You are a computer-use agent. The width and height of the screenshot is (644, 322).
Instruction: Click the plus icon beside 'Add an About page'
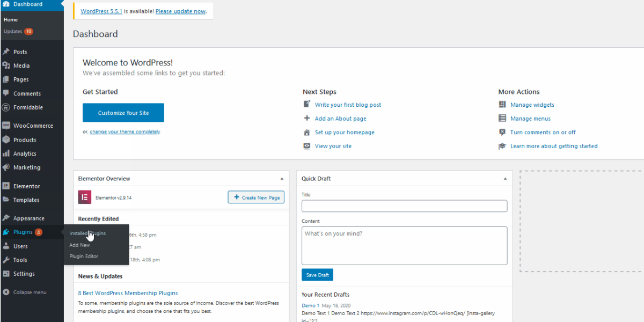(x=307, y=119)
